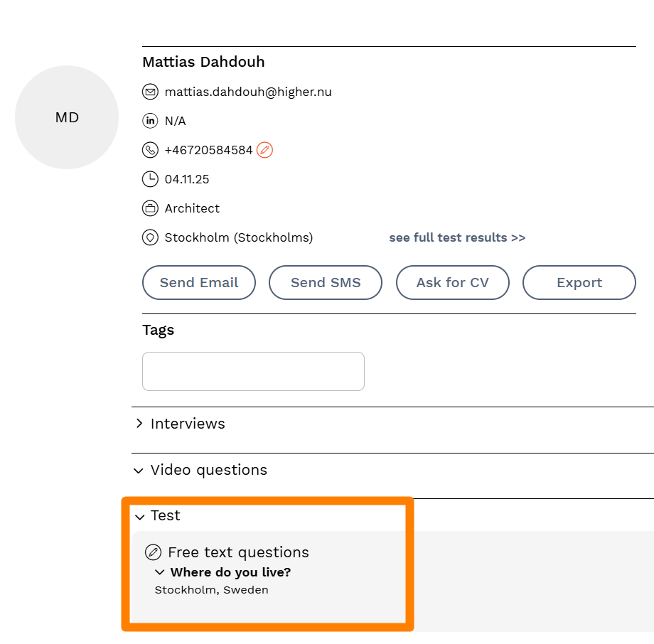This screenshot has height=644, width=654.
Task: Collapse the 'Where do you live?' question
Action: tap(160, 572)
